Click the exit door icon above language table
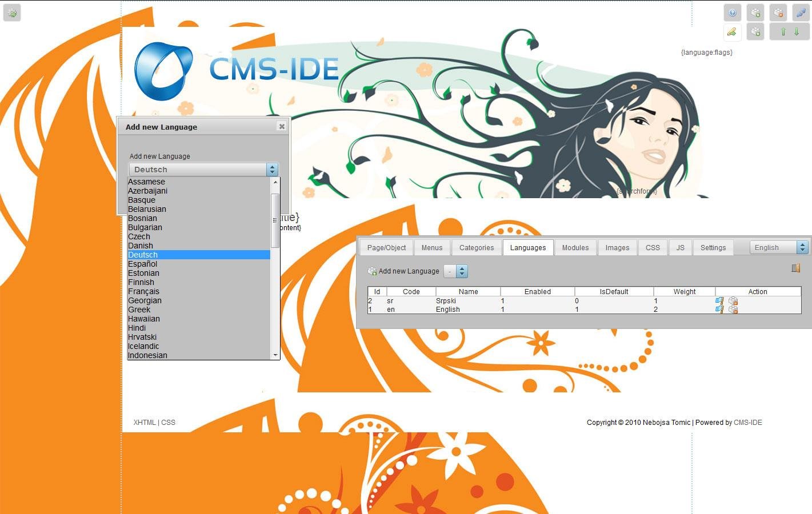 (795, 267)
